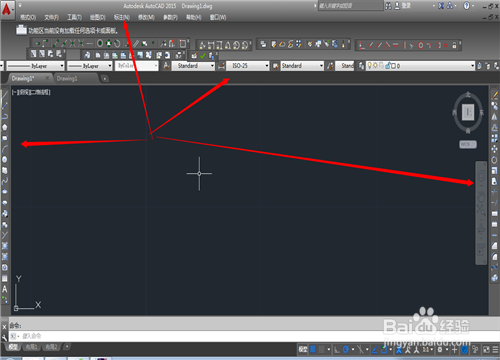Open the 工具(T) menu
The image size is (500, 360).
click(74, 17)
